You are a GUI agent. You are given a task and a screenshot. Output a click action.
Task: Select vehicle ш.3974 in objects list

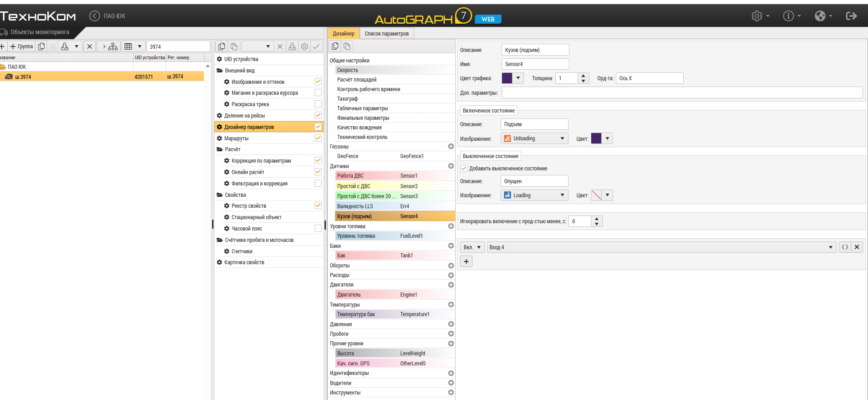click(x=102, y=77)
